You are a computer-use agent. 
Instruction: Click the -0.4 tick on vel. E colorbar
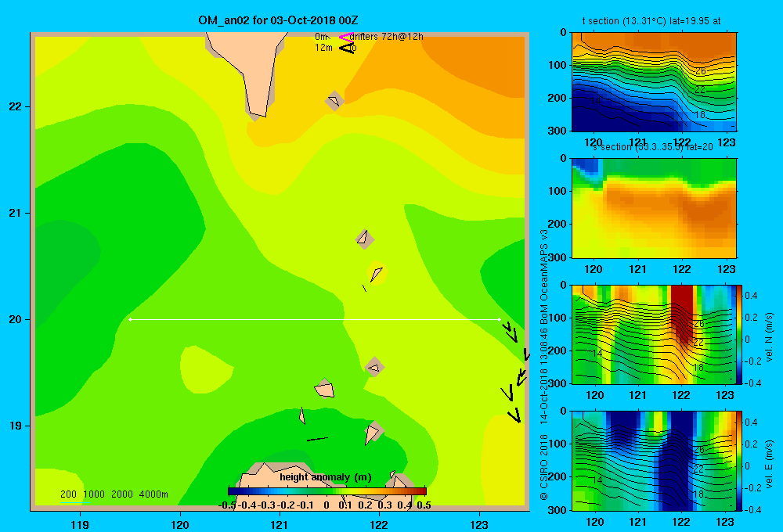[752, 509]
